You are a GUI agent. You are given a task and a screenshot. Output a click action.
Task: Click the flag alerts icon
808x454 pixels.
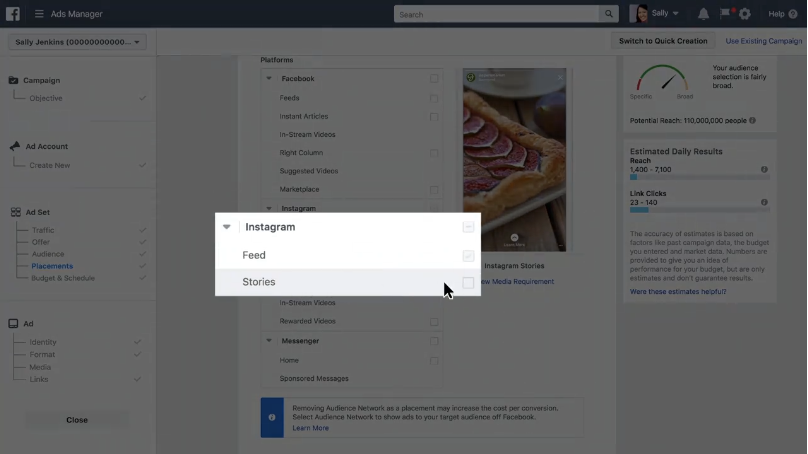click(725, 13)
